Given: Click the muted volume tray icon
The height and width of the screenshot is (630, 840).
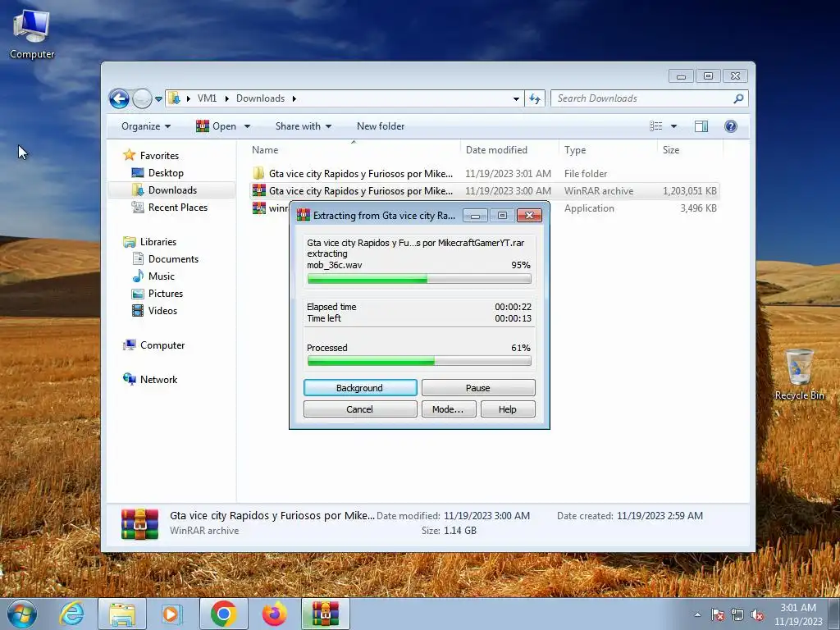Looking at the screenshot, I should (757, 614).
